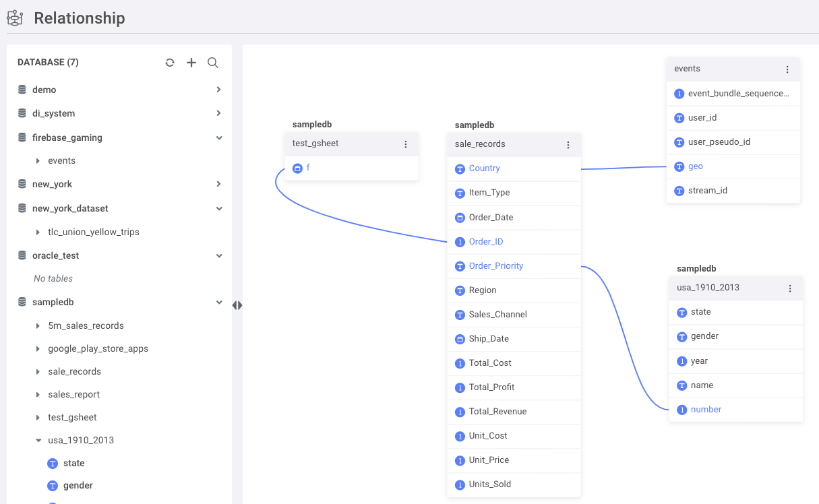Image resolution: width=819 pixels, height=504 pixels.
Task: Select the tlc_union_yellow_trips table
Action: (93, 232)
